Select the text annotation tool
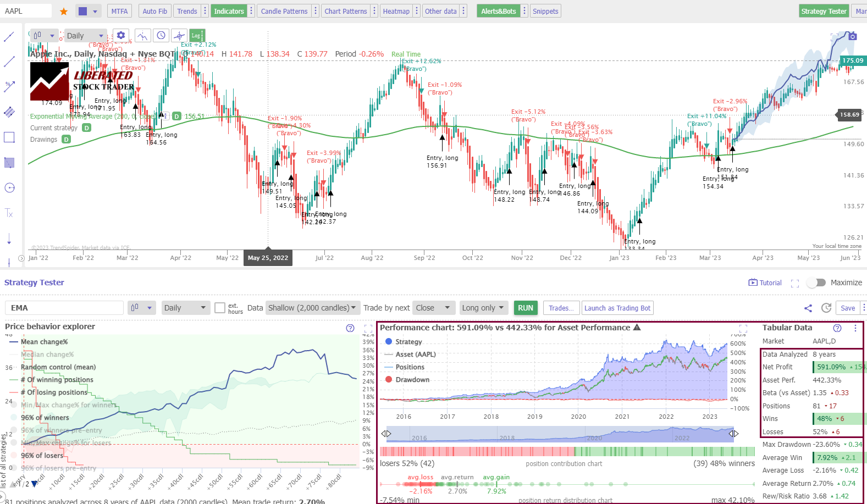 tap(9, 213)
